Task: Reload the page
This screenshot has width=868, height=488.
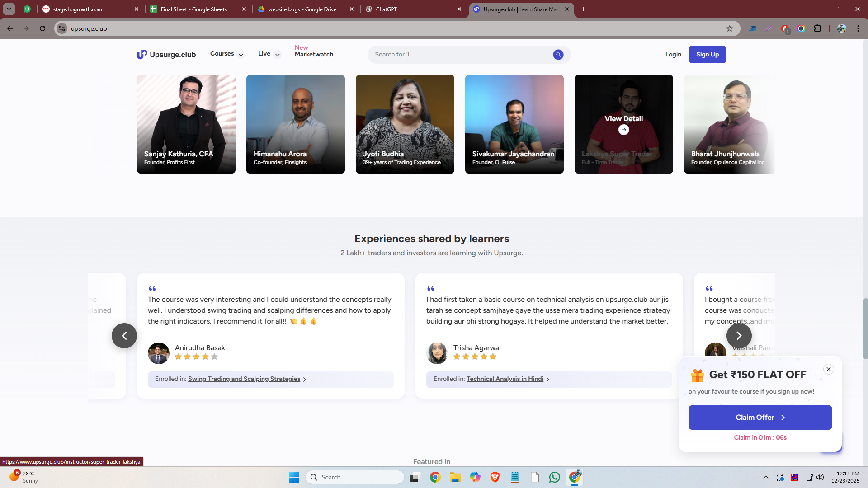Action: (x=42, y=28)
